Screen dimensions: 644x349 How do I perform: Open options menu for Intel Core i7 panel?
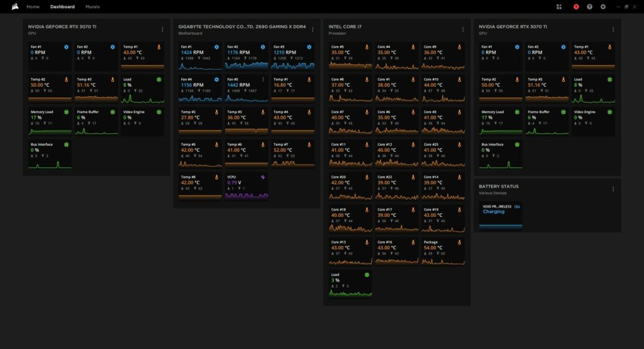click(x=463, y=29)
